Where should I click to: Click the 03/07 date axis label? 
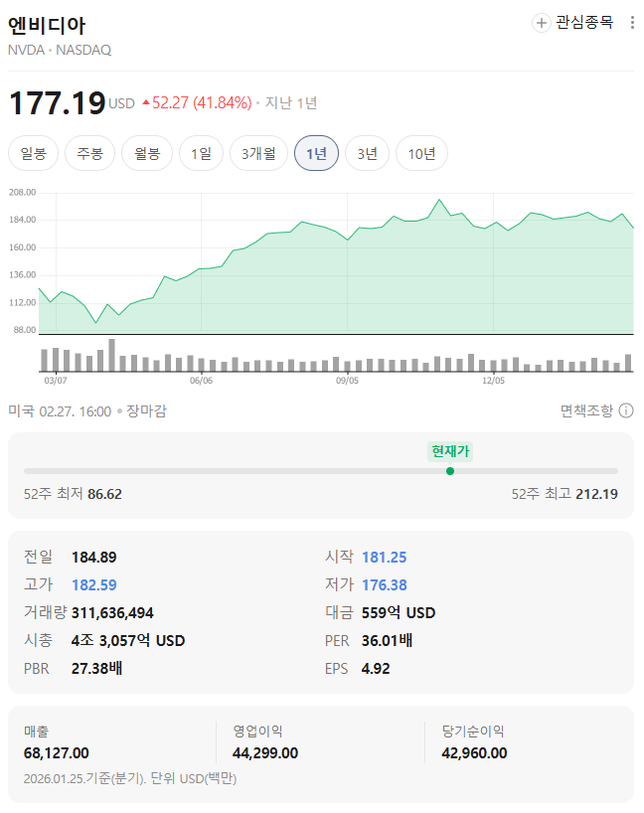(56, 381)
